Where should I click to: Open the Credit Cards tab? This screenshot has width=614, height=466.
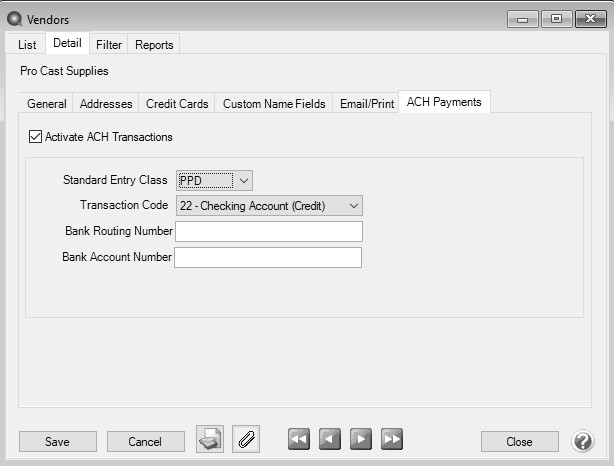(x=177, y=103)
